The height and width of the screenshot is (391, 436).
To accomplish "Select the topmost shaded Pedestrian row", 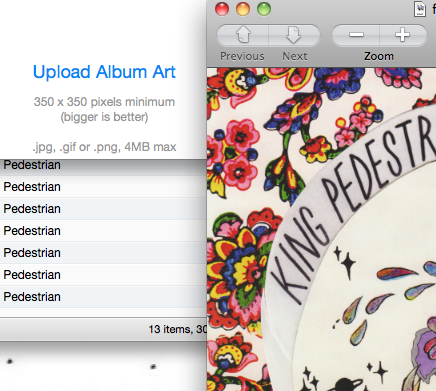I will coord(103,167).
